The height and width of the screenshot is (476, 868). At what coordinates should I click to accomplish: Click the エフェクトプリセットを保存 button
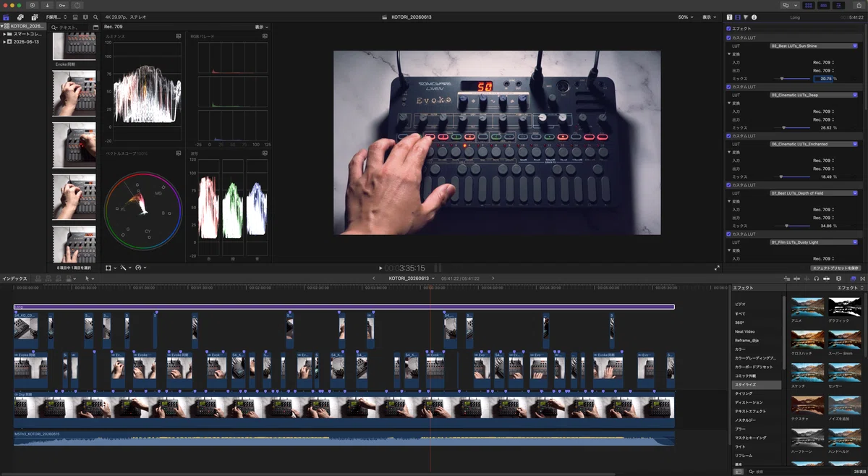[835, 268]
